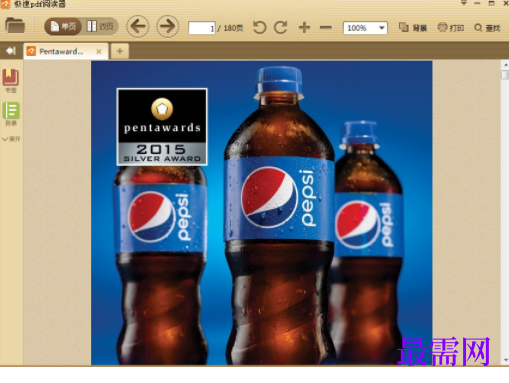This screenshot has height=383, width=509.
Task: Open the find (查找) search tool
Action: pyautogui.click(x=487, y=28)
